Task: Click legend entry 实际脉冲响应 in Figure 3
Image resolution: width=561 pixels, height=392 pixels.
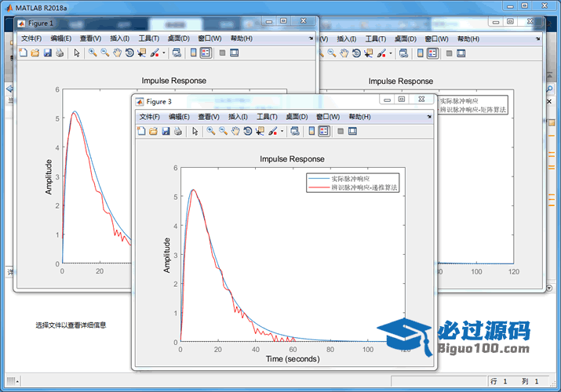Action: [351, 179]
